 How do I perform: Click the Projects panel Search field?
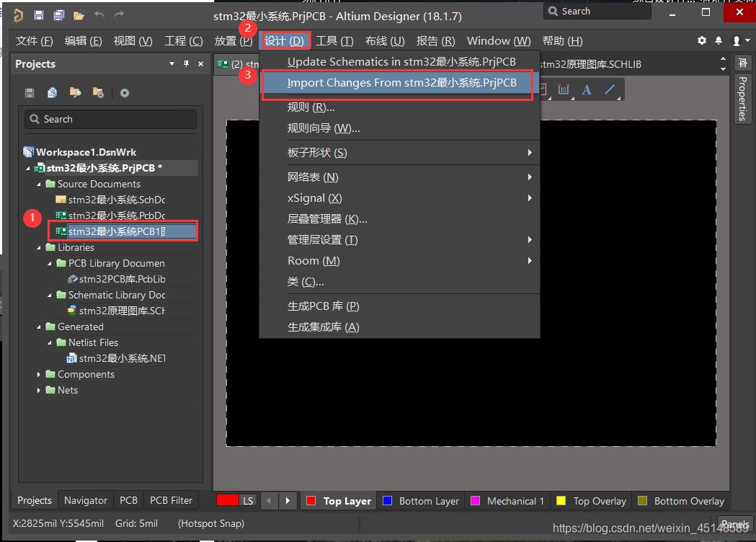click(110, 120)
